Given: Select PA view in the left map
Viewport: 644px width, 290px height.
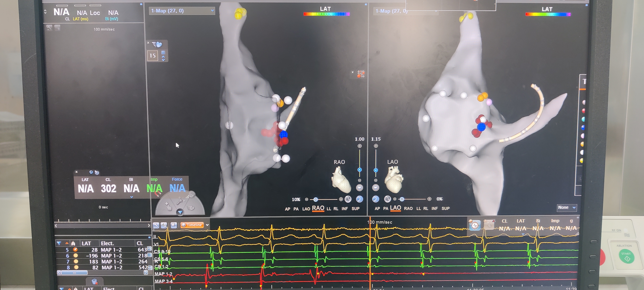Looking at the screenshot, I should coord(296,209).
